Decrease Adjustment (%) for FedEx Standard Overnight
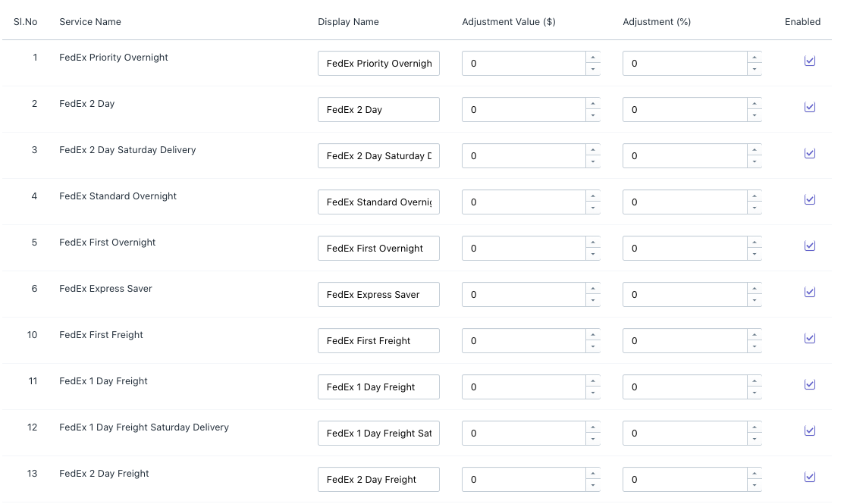The width and height of the screenshot is (844, 504). (754, 208)
